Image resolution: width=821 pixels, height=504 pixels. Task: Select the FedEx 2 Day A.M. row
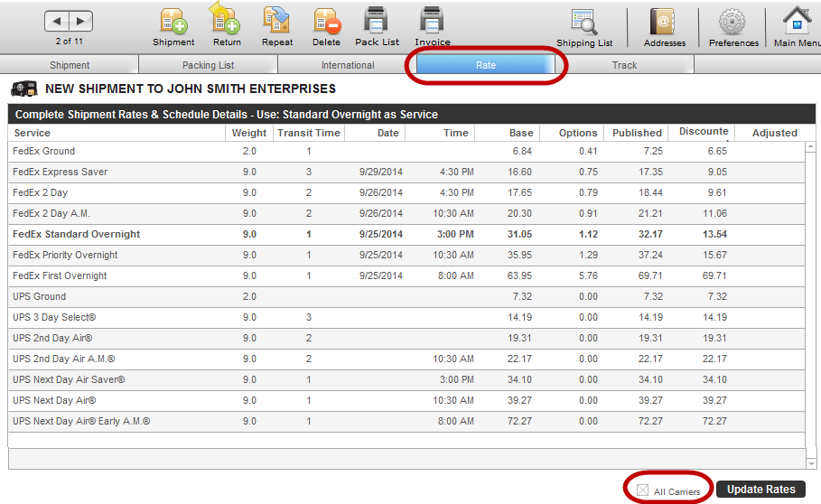(x=406, y=213)
